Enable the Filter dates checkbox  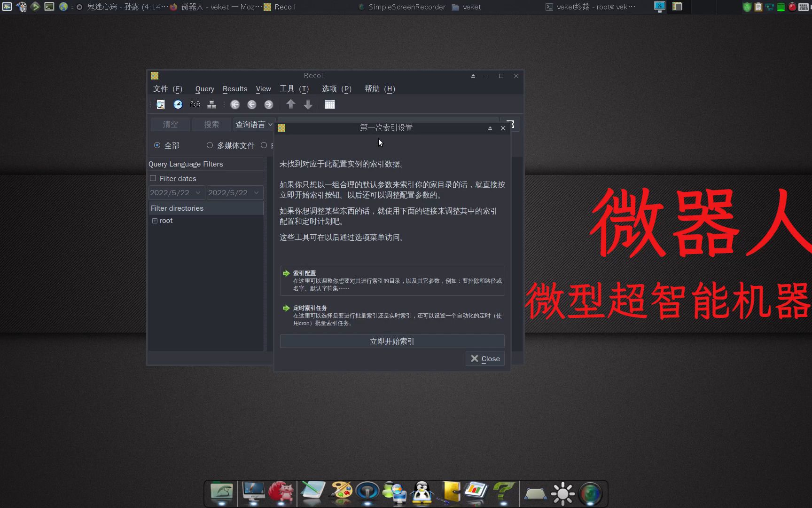tap(153, 178)
